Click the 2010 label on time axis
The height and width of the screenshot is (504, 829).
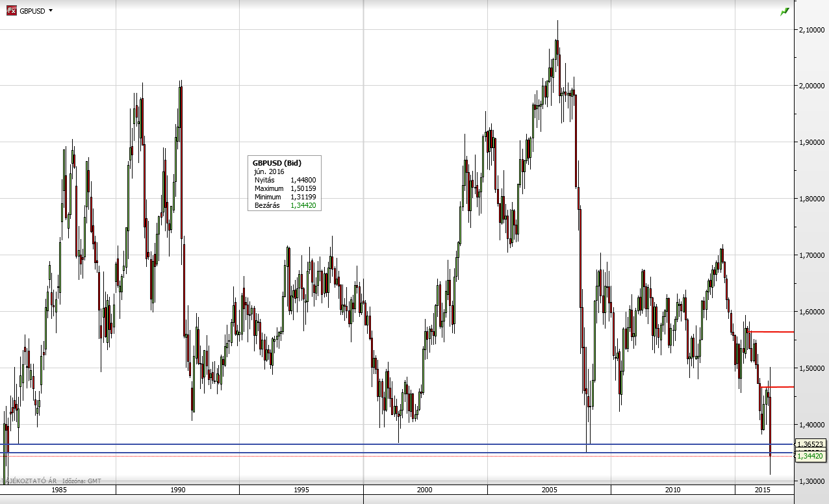[x=672, y=489]
